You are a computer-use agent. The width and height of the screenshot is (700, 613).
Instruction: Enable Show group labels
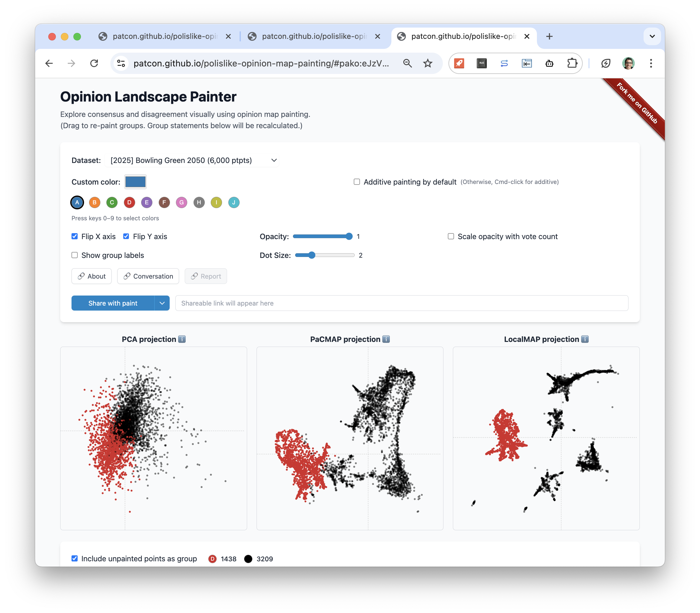[x=75, y=255]
